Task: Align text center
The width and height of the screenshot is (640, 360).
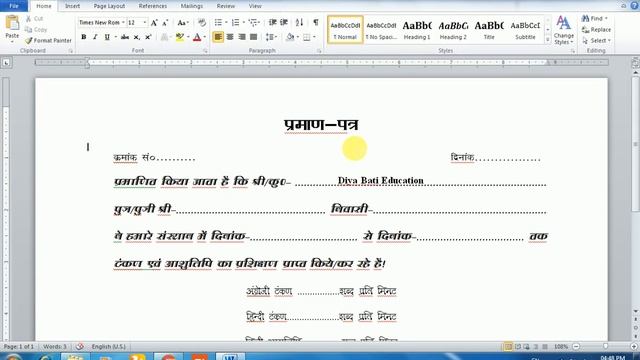Action: 230,37
